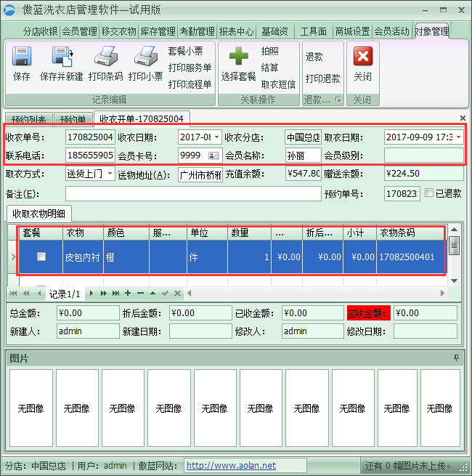Click the red 应收金额 label
472x476 pixels.
[x=368, y=313]
